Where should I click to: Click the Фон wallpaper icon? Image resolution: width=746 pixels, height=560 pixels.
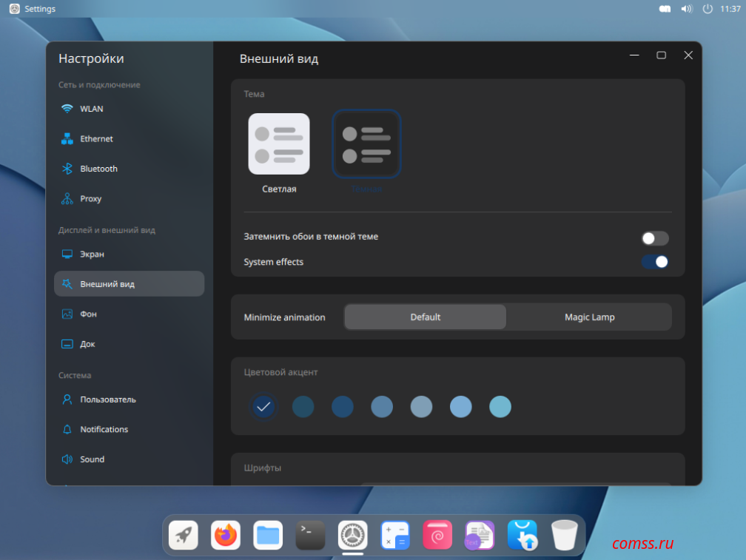click(67, 314)
